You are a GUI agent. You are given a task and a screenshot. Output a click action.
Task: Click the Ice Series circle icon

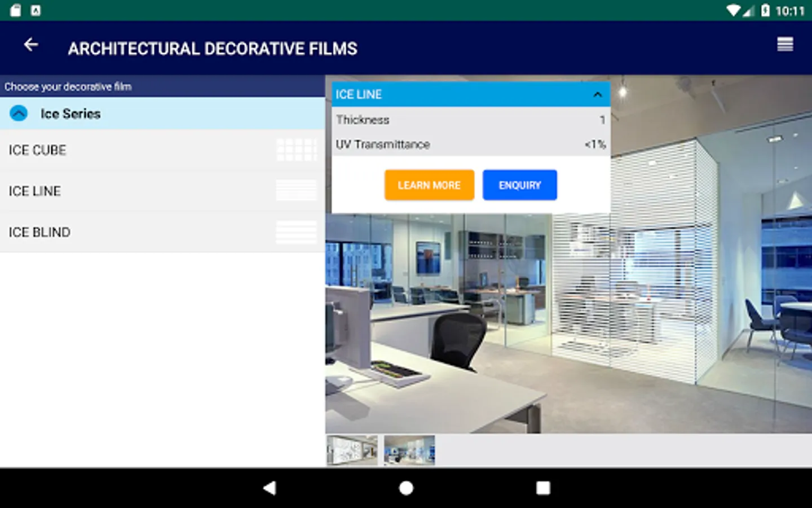coord(19,113)
